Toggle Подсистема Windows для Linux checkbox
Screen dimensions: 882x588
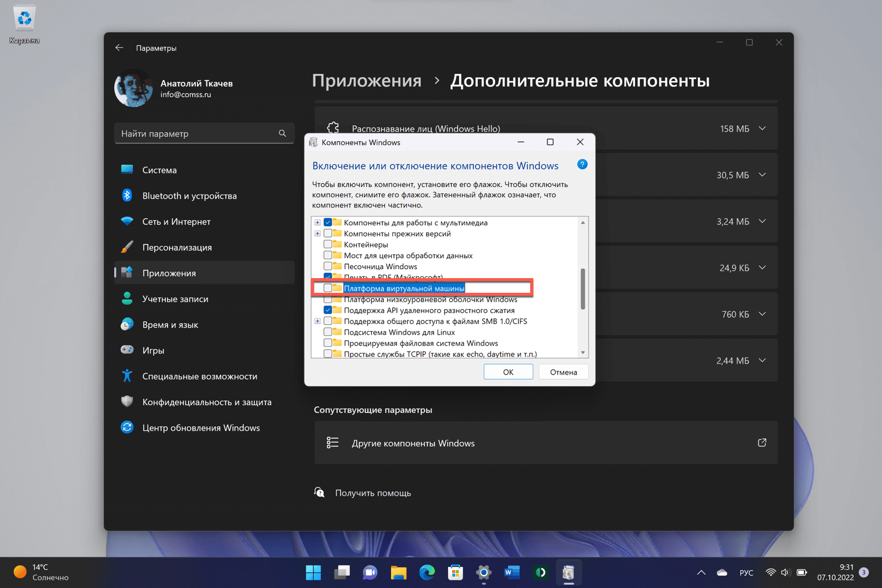coord(328,332)
